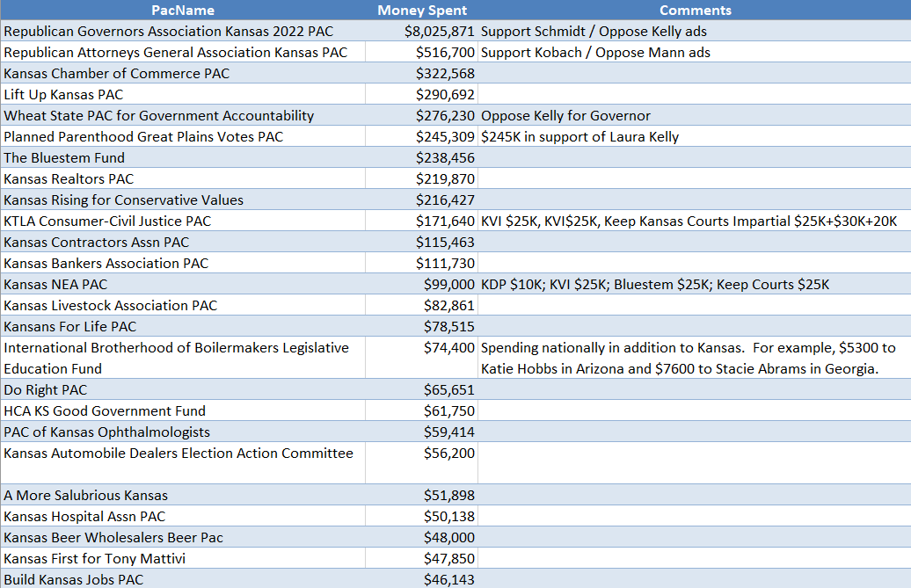Select the $238,456 amount cell
This screenshot has height=588, width=911.
(422, 157)
